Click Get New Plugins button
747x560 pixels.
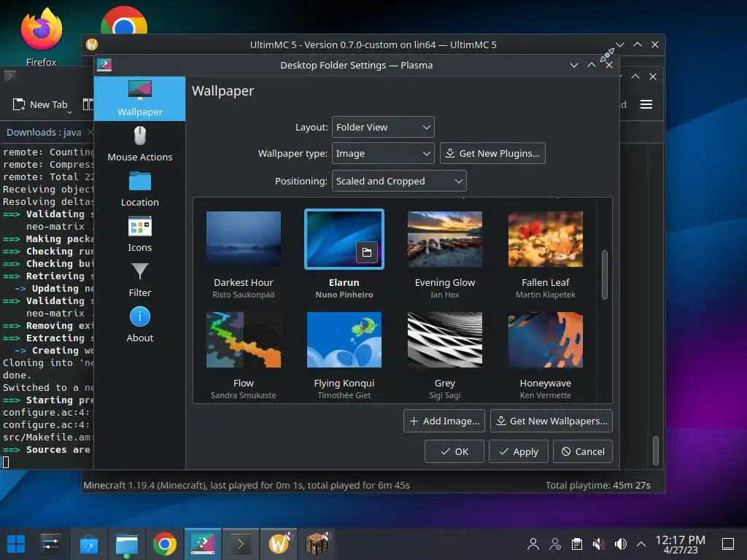(492, 153)
